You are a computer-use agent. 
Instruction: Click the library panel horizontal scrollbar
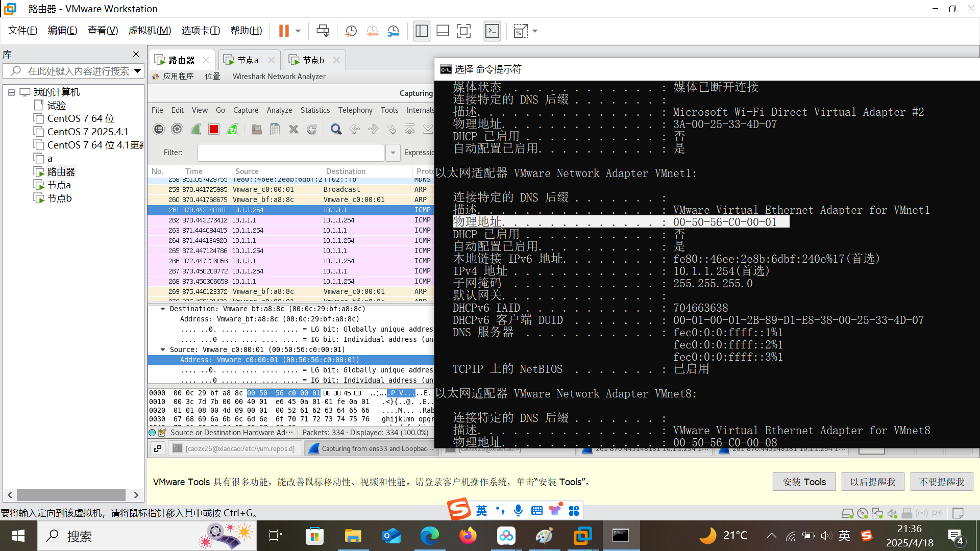(71, 495)
